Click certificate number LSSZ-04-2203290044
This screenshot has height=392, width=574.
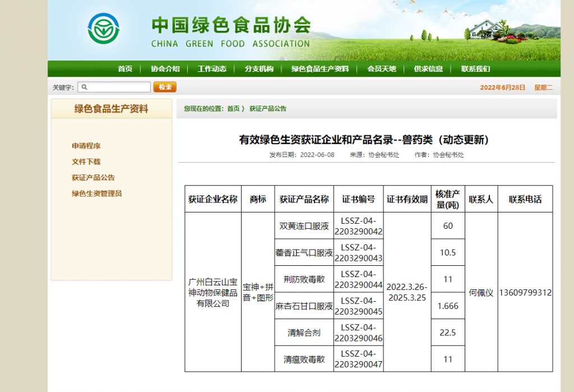pos(358,279)
